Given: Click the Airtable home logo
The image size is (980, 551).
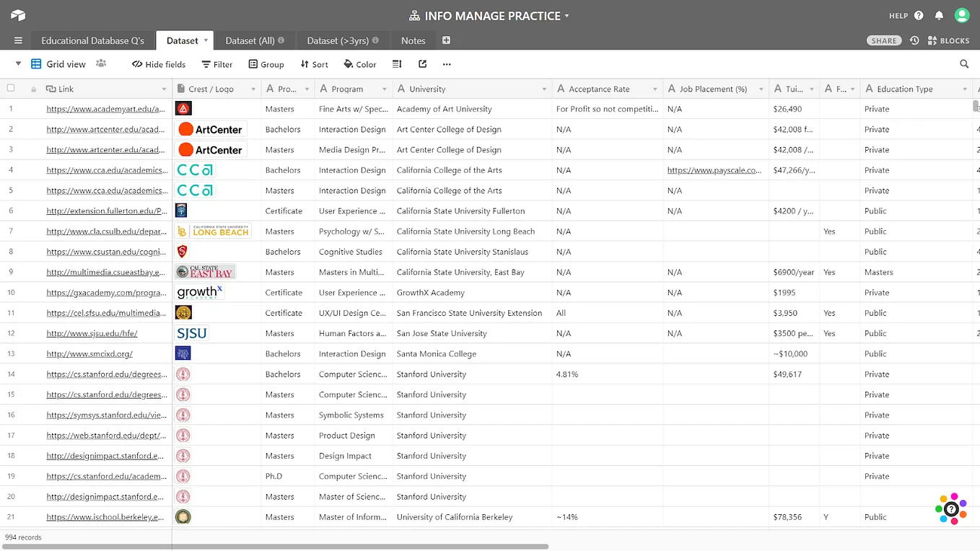Looking at the screenshot, I should [18, 15].
